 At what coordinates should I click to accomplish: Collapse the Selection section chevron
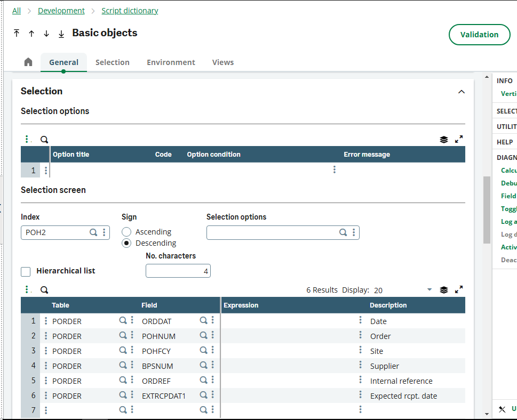click(461, 91)
